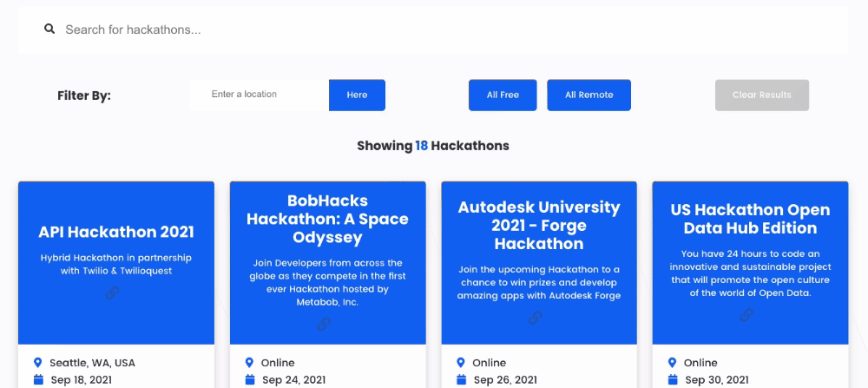Screen dimensions: 868x388
Task: Click location pin icon on US Hackathon card
Action: 672,363
